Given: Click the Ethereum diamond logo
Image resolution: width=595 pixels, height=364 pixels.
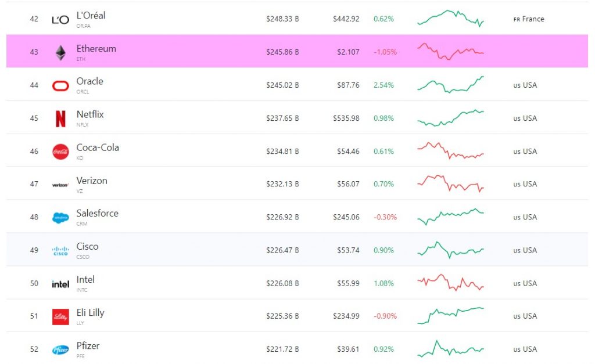Looking at the screenshot, I should click(60, 53).
